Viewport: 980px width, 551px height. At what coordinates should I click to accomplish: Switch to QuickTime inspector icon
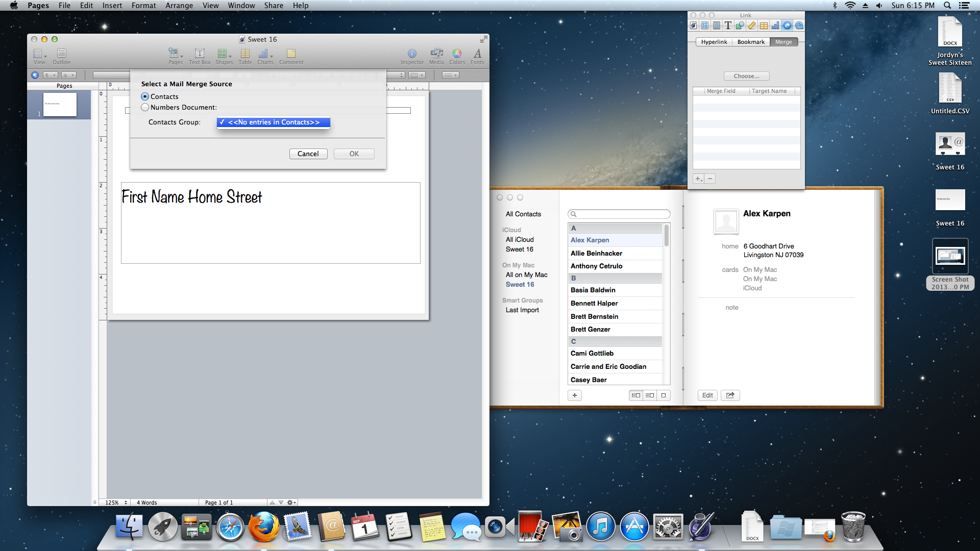(799, 26)
